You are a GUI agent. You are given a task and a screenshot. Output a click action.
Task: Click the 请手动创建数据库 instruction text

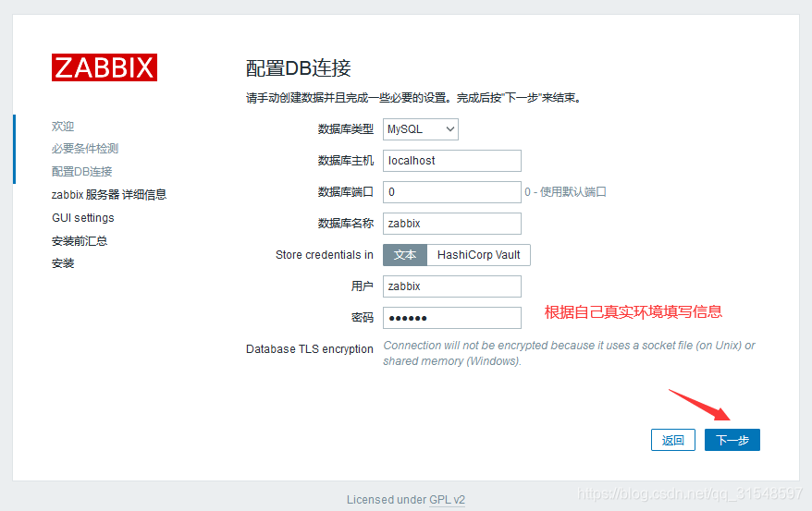[413, 98]
